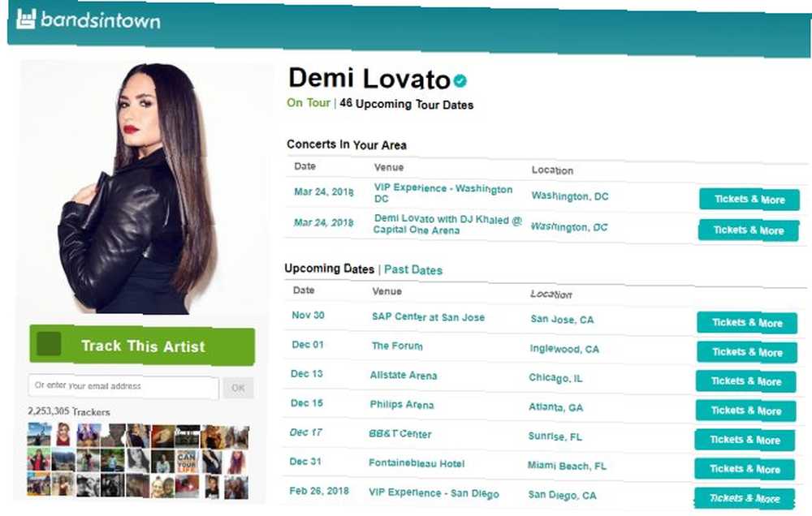Open Tickets & More for San Jose show

click(747, 323)
